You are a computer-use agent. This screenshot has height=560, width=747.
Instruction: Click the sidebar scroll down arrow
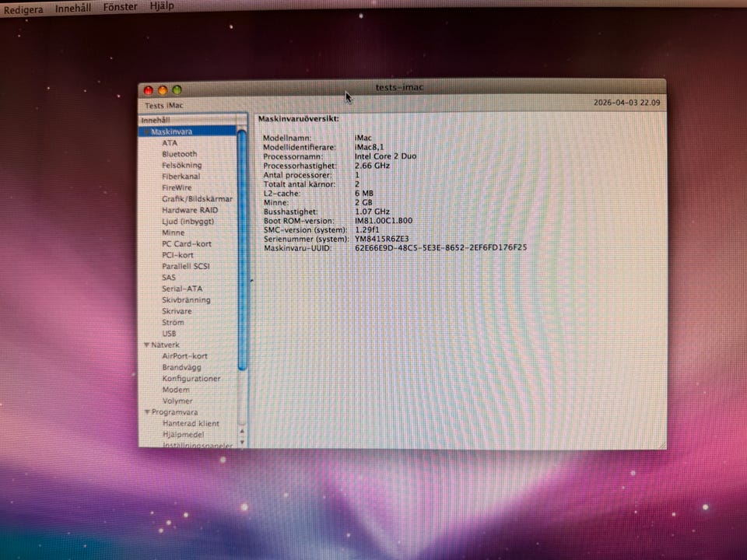click(242, 442)
